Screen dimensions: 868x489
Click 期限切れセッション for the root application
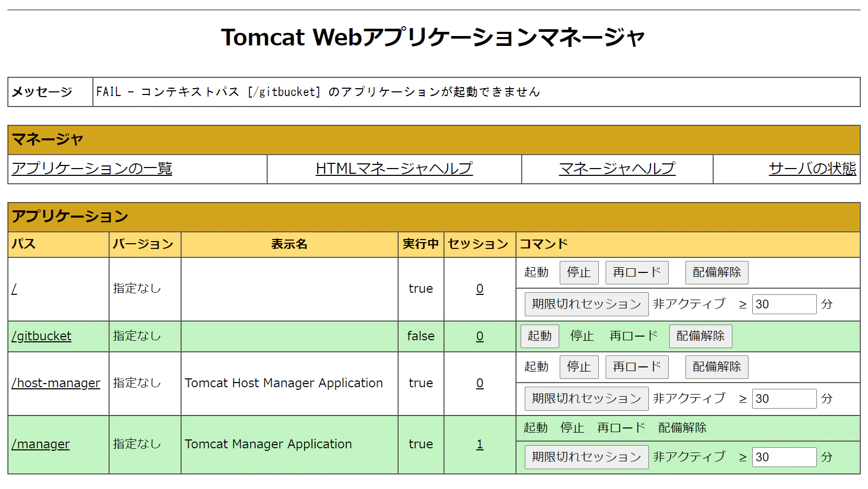586,304
